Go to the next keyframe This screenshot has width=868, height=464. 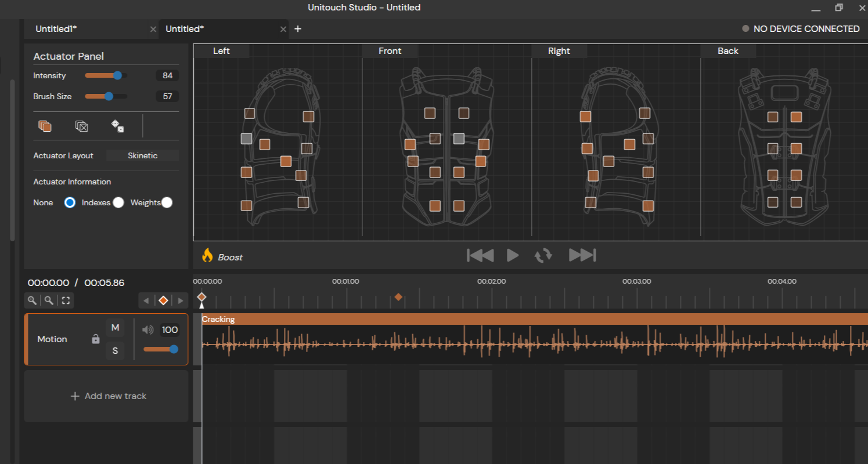(181, 300)
